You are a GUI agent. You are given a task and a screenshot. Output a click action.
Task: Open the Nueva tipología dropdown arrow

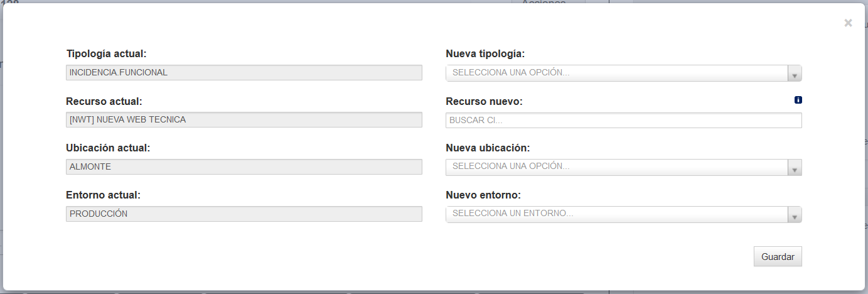click(x=795, y=73)
